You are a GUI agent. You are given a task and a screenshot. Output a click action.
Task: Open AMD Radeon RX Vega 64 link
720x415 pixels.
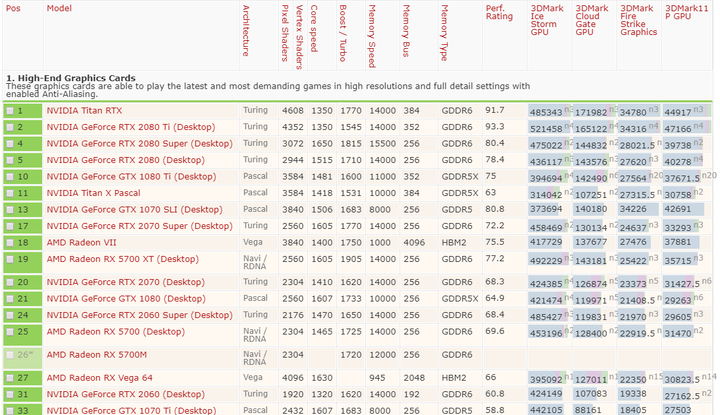(x=99, y=378)
